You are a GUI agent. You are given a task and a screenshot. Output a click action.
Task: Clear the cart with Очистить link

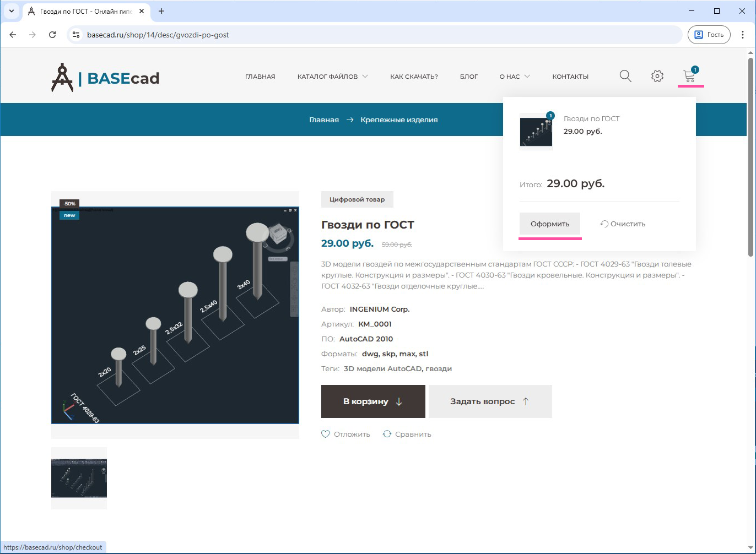pos(623,224)
